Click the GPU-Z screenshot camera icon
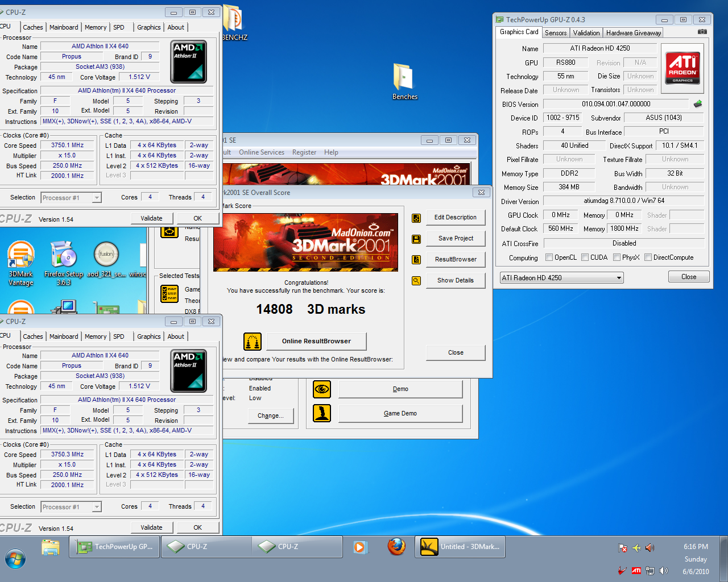The image size is (728, 582). pyautogui.click(x=702, y=32)
